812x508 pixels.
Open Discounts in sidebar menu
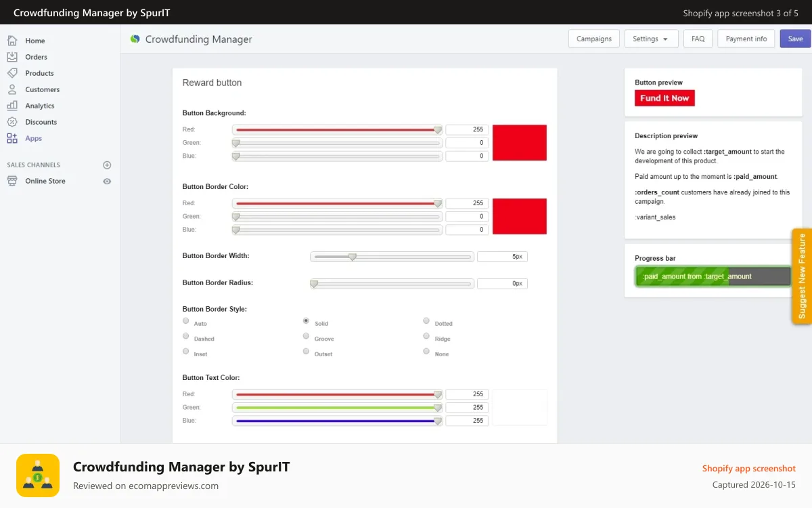pyautogui.click(x=41, y=122)
